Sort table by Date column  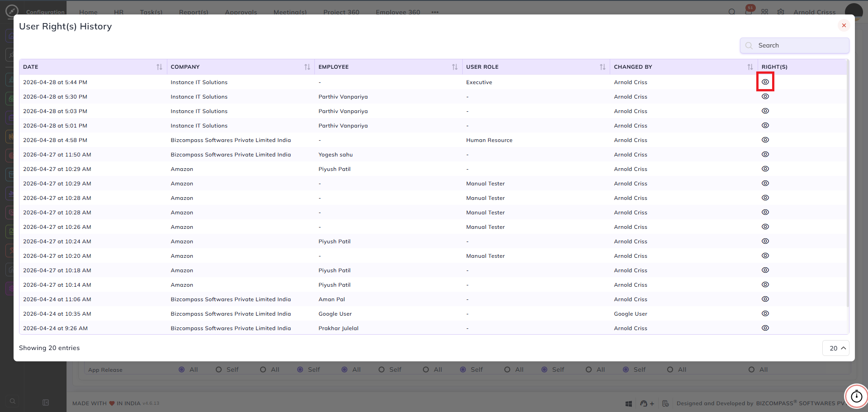pos(159,67)
